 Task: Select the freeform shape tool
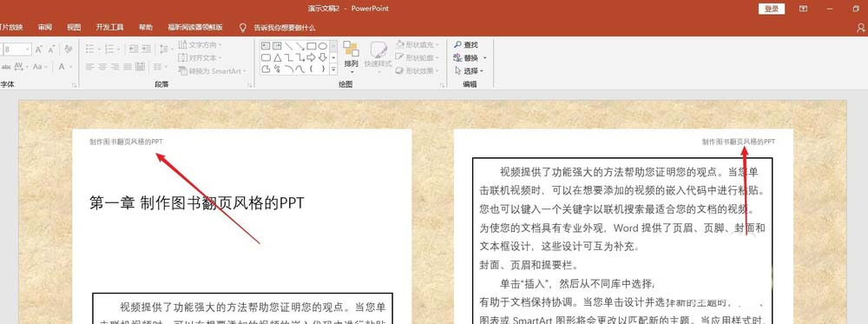pyautogui.click(x=266, y=69)
